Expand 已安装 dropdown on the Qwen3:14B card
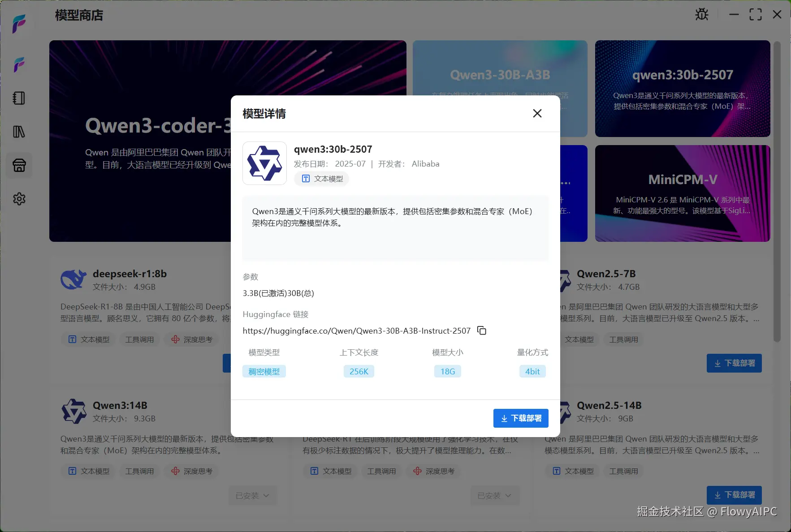This screenshot has height=532, width=791. pos(253,496)
